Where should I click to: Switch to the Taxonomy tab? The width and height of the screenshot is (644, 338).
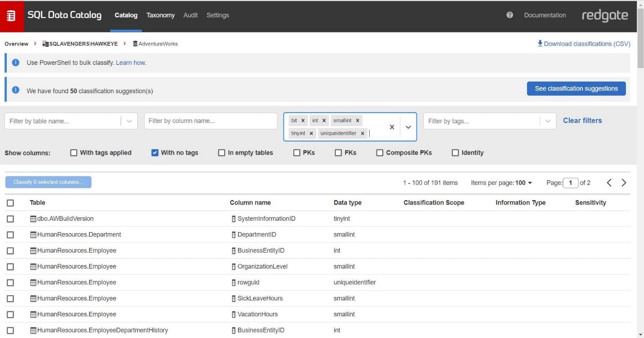point(160,15)
